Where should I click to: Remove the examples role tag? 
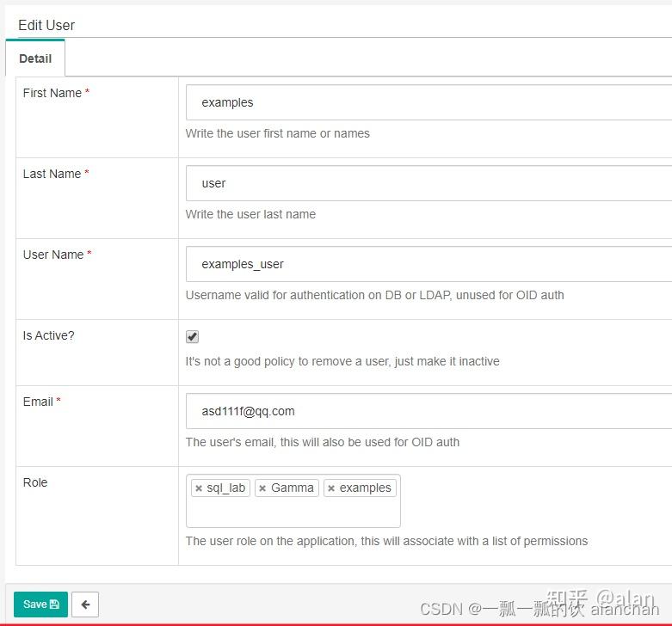pyautogui.click(x=331, y=488)
